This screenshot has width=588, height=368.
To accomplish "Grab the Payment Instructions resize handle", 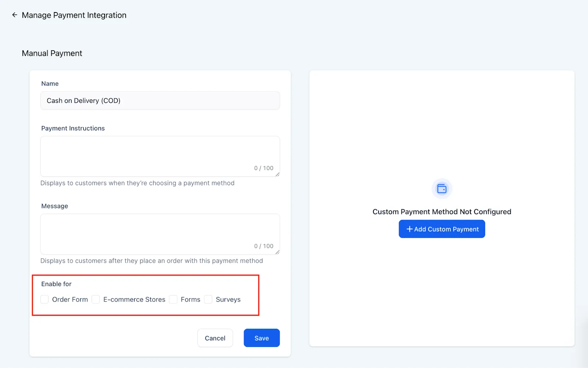I will click(277, 174).
